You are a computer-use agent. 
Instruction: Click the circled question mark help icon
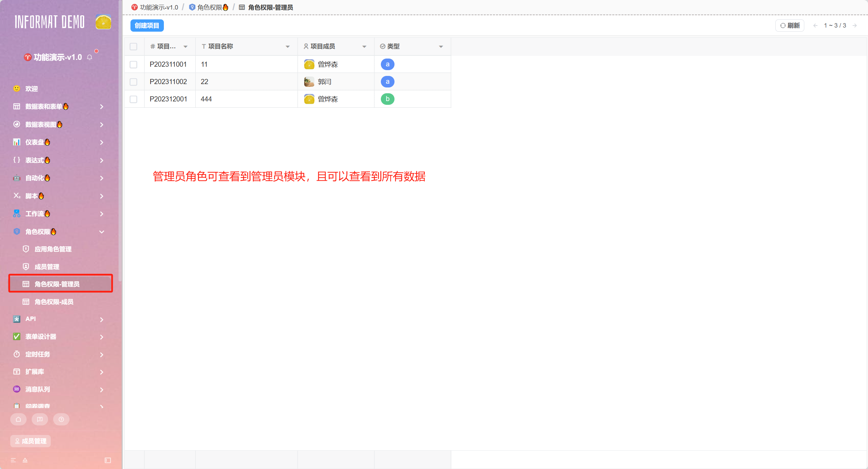[x=61, y=419]
